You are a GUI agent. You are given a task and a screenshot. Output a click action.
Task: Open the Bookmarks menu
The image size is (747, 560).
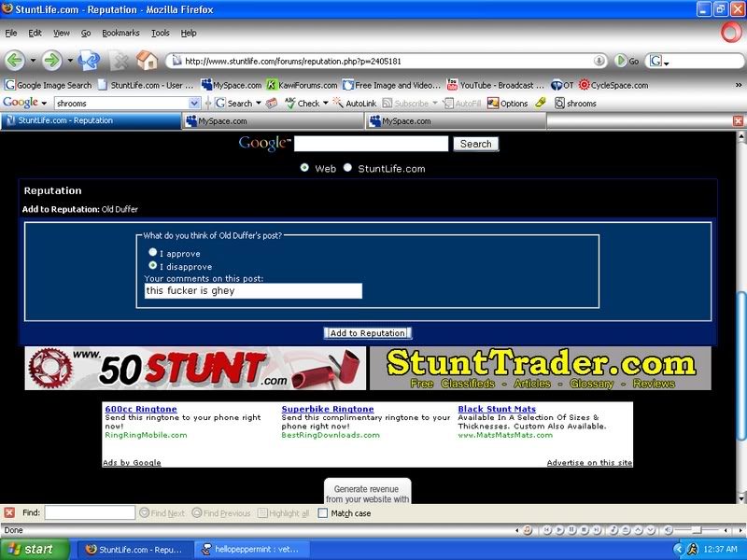pyautogui.click(x=122, y=32)
